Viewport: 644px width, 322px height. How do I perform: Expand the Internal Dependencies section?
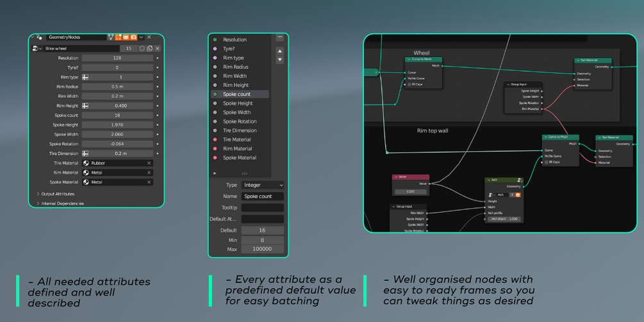60,204
